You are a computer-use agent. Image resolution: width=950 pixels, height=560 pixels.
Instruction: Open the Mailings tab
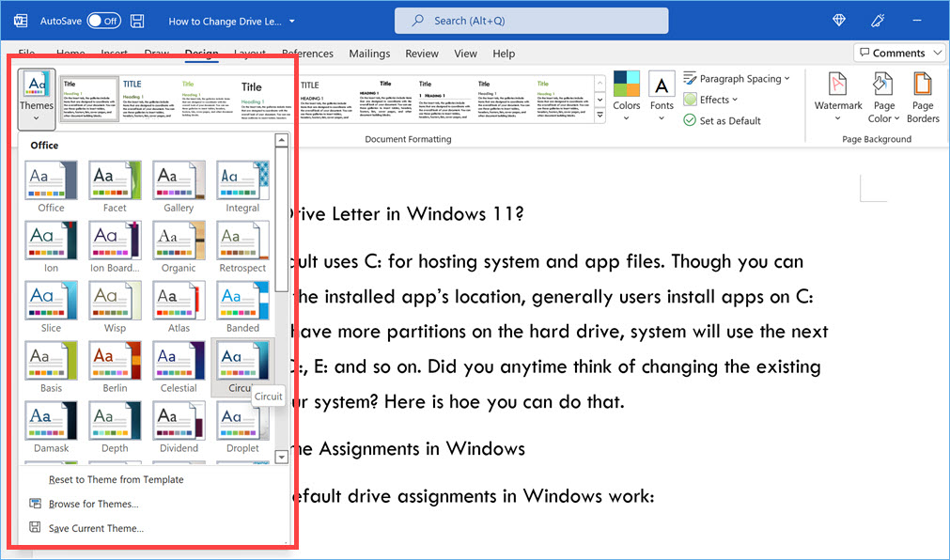click(369, 54)
